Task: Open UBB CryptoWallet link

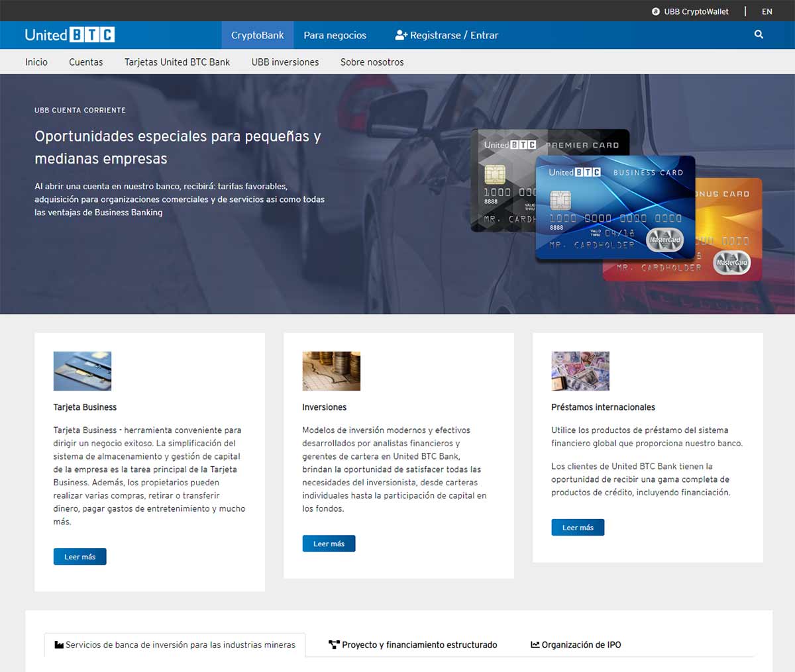Action: pos(690,11)
